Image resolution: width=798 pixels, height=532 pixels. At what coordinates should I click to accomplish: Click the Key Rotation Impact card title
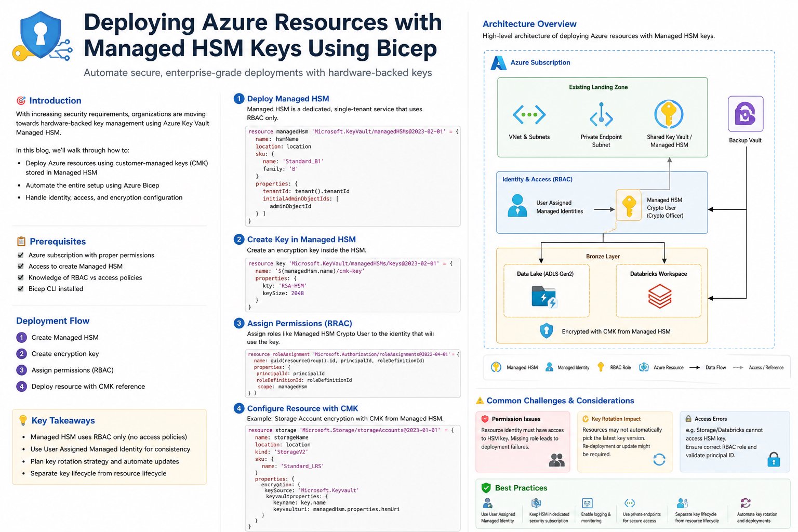616,419
